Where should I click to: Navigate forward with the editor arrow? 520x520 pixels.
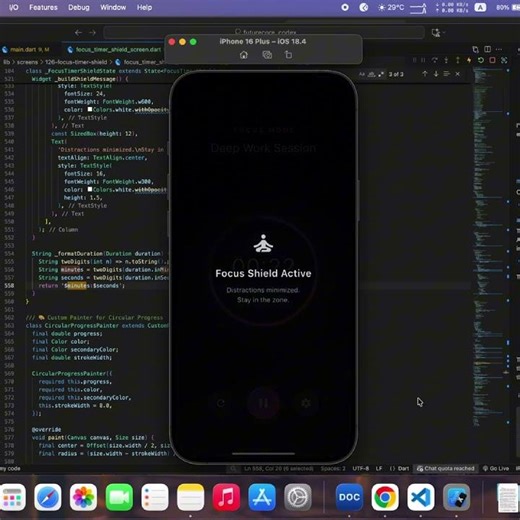92,33
